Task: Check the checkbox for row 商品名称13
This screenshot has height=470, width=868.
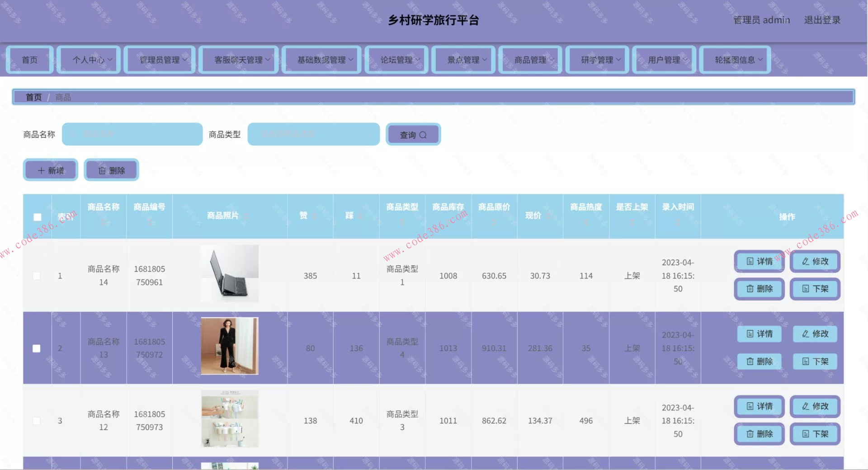Action: pos(37,348)
